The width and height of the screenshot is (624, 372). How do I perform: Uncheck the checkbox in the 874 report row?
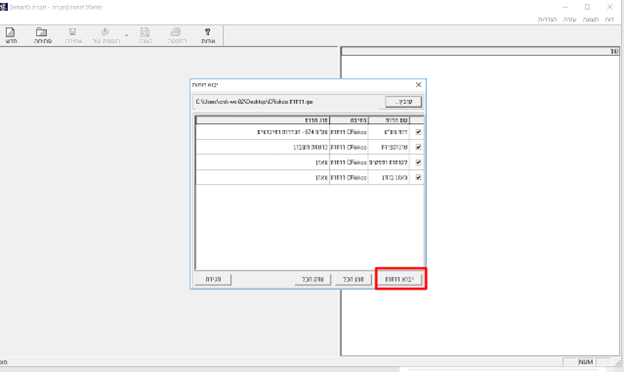pyautogui.click(x=418, y=132)
